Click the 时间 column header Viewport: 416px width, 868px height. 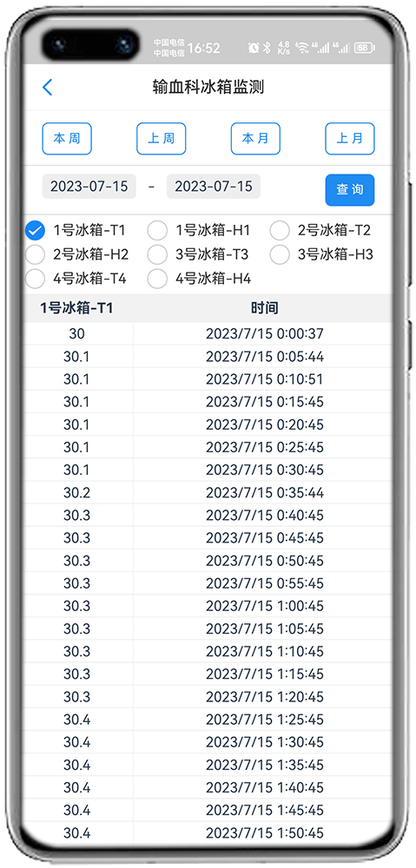pos(265,308)
